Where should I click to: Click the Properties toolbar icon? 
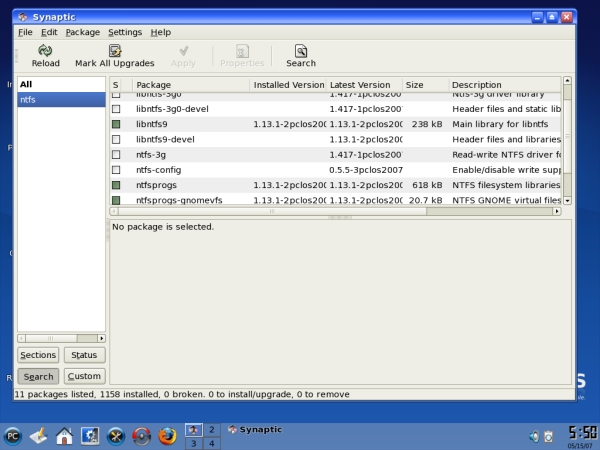point(242,51)
